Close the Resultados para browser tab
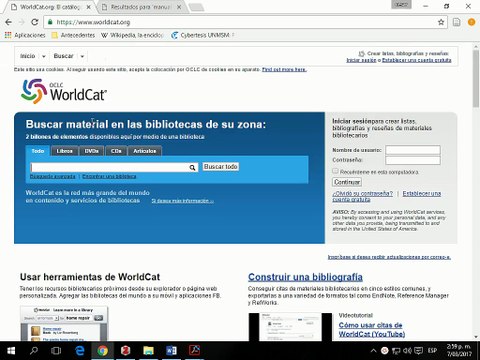This screenshot has height=360, width=480. coord(179,7)
